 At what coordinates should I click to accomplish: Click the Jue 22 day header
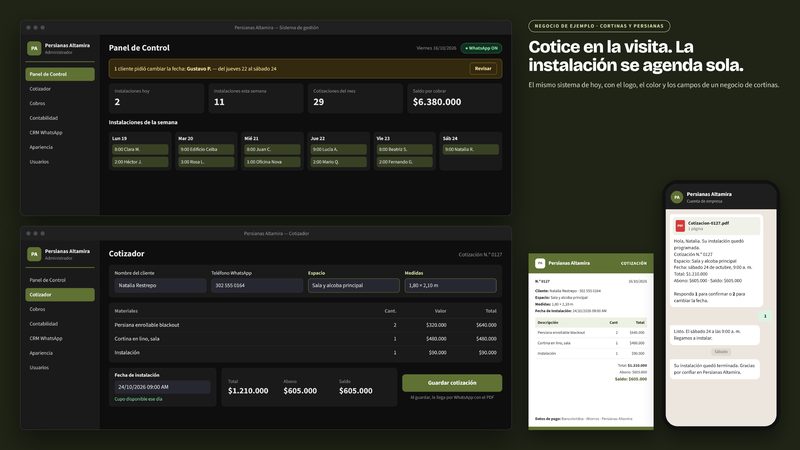click(x=317, y=138)
